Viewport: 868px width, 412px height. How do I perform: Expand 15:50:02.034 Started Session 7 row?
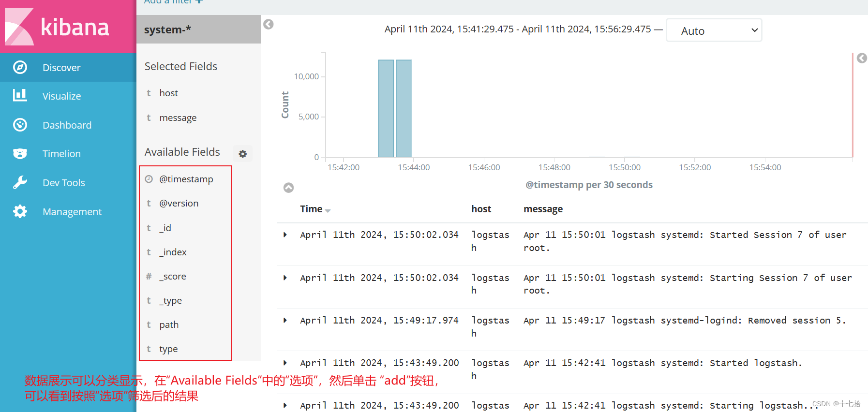tap(285, 235)
